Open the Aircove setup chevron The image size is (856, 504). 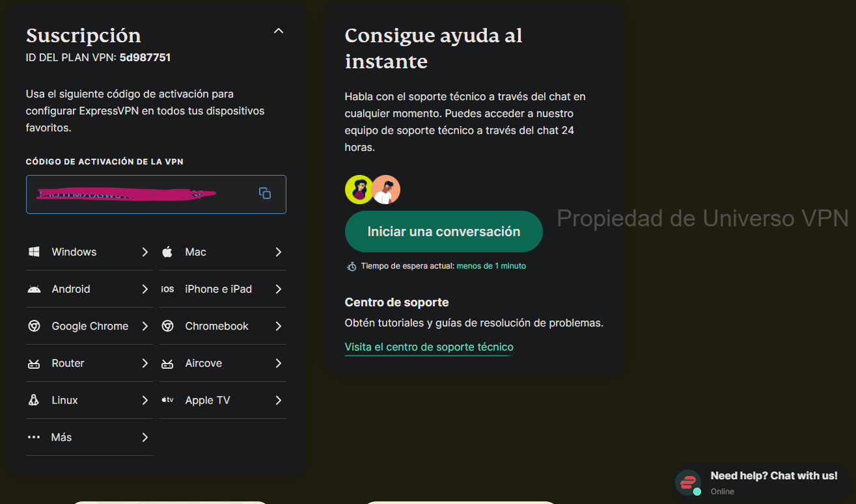(x=279, y=363)
